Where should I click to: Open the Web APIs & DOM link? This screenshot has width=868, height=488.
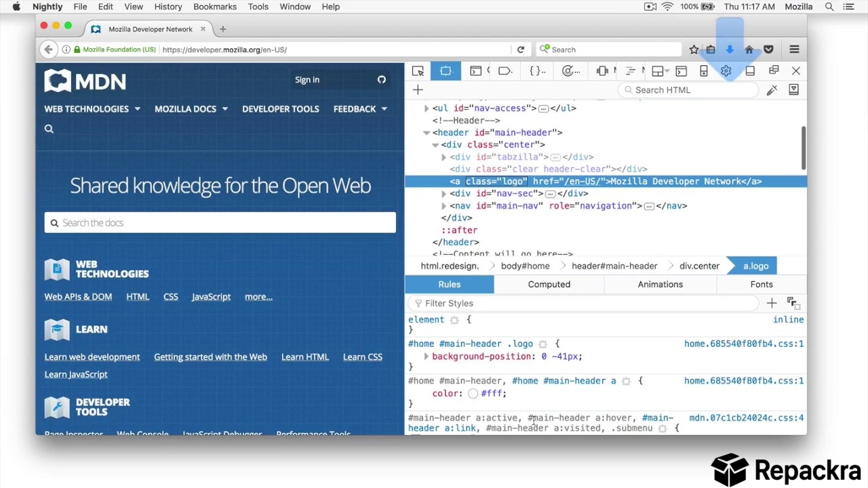(x=78, y=297)
